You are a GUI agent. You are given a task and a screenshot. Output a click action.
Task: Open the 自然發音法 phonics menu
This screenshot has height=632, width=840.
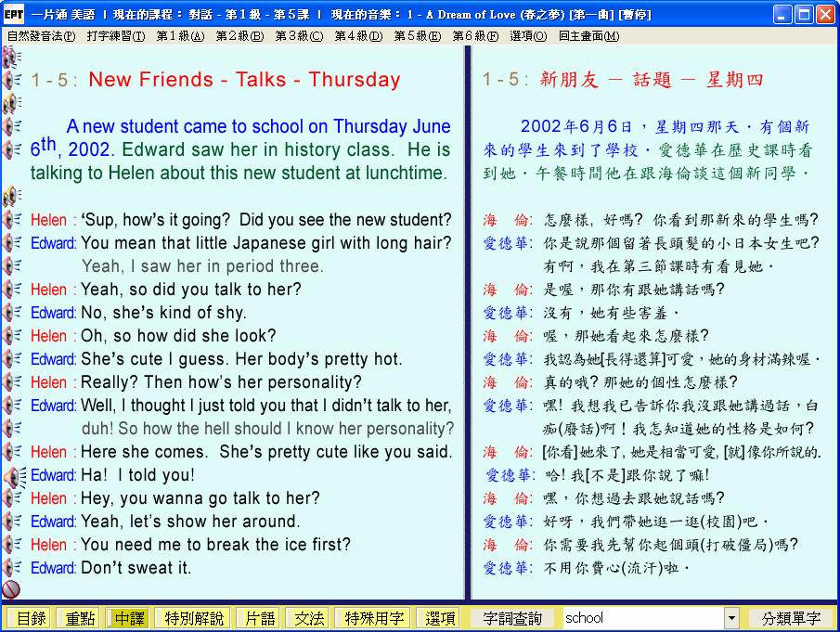(x=41, y=36)
